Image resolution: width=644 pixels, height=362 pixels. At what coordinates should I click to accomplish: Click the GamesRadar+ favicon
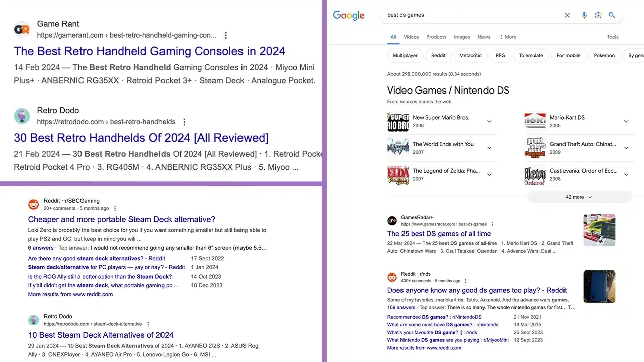pyautogui.click(x=392, y=221)
